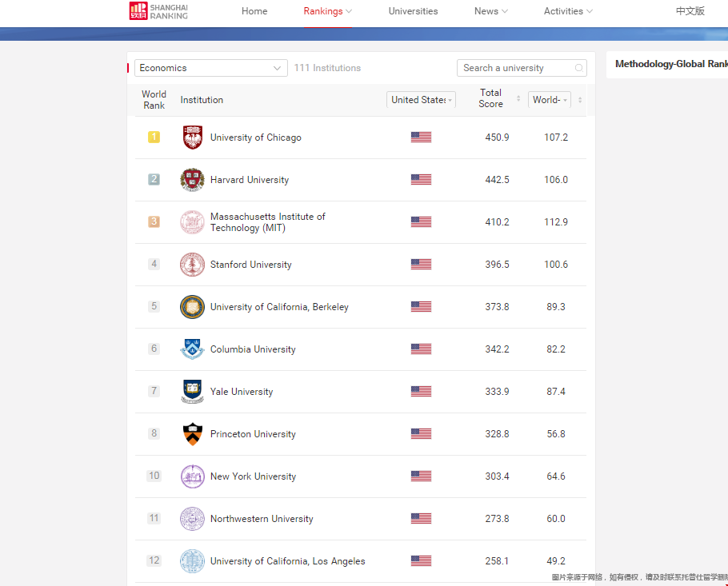
Task: Click UCLA's total score 258.1
Action: tap(498, 561)
